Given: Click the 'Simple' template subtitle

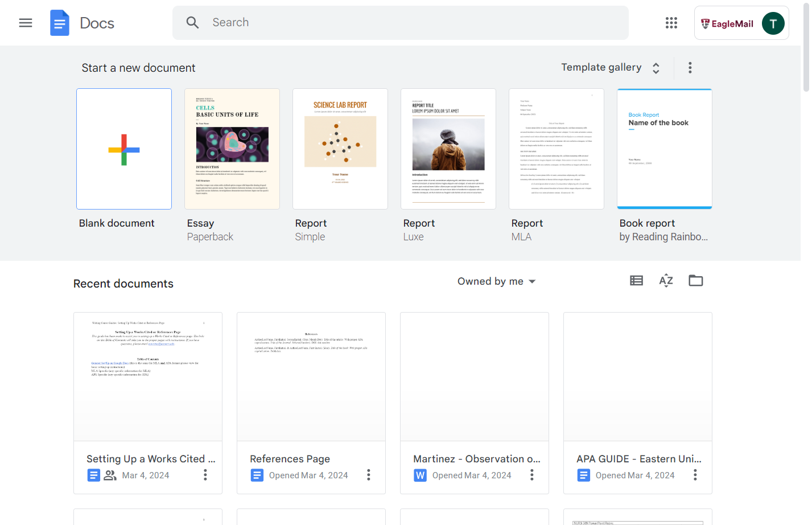Looking at the screenshot, I should coord(310,237).
